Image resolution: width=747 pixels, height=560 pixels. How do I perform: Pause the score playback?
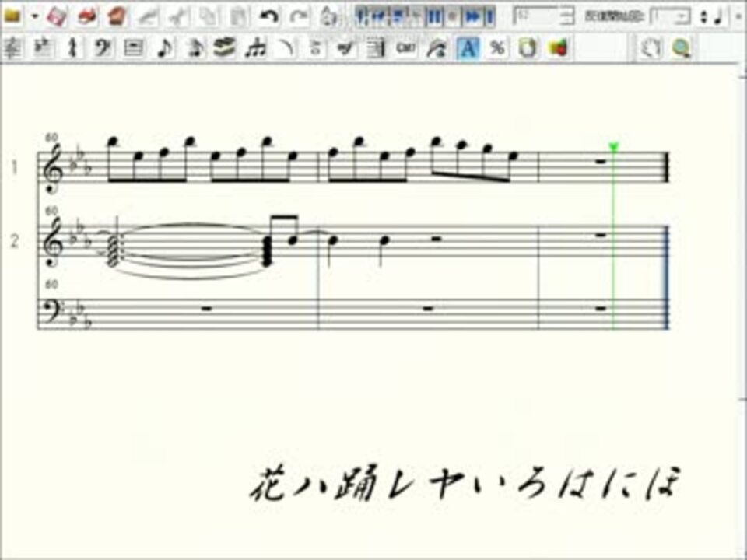434,17
